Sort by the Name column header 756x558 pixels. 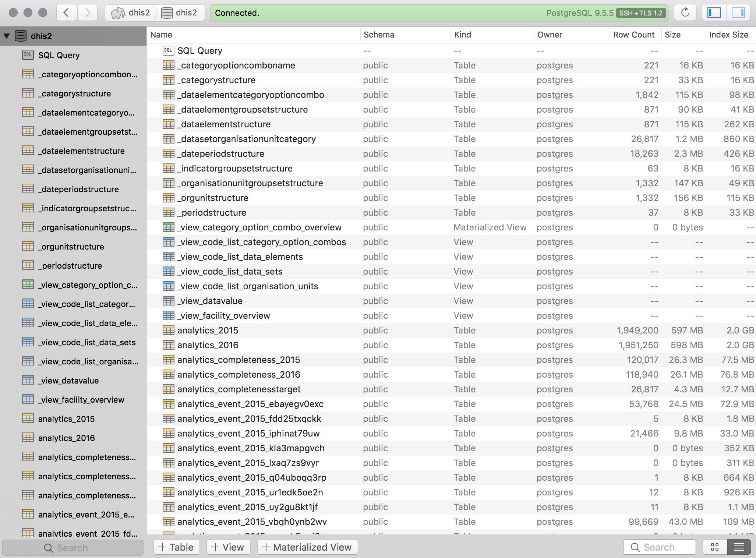(x=161, y=35)
